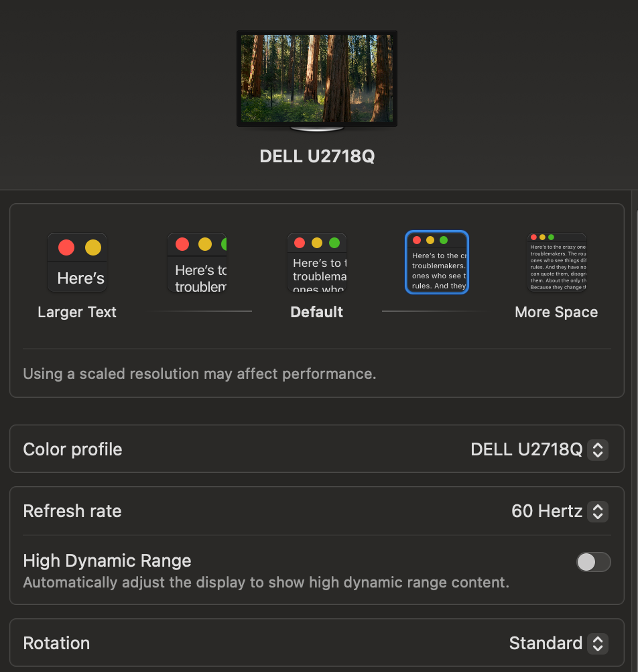Click the DELL U2718Q monitor preview image

coord(317,80)
